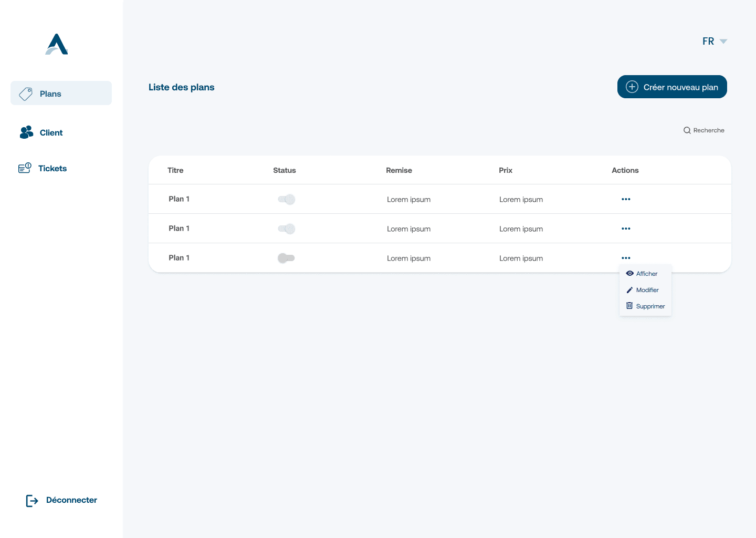Open the actions menu for the first plan
This screenshot has height=538, width=756.
pos(626,199)
